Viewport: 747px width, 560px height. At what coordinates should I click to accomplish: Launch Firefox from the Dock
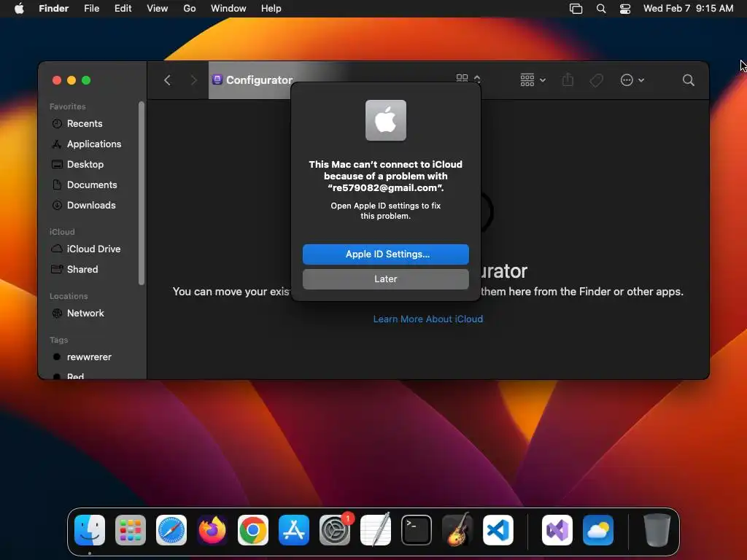[212, 530]
